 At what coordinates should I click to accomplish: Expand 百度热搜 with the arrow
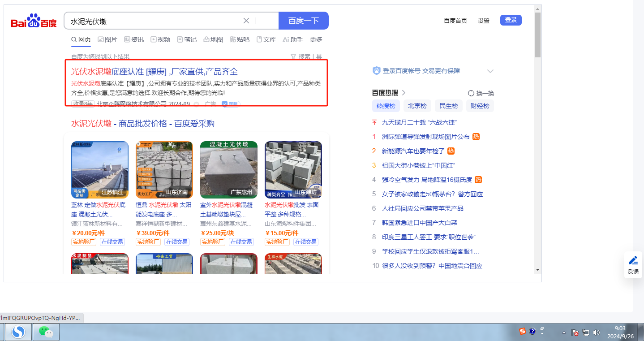[x=404, y=93]
